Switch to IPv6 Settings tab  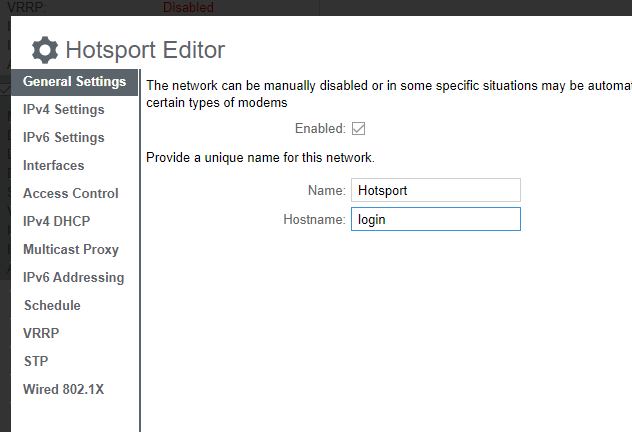63,137
